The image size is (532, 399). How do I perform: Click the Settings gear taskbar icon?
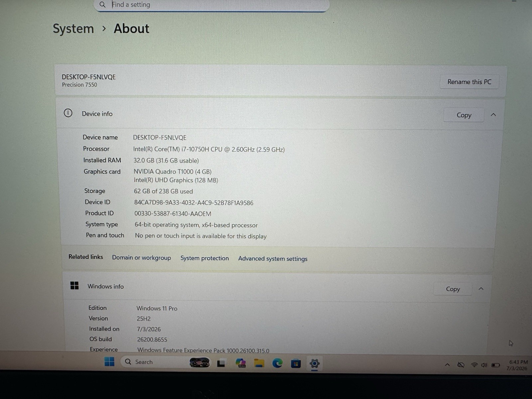314,363
